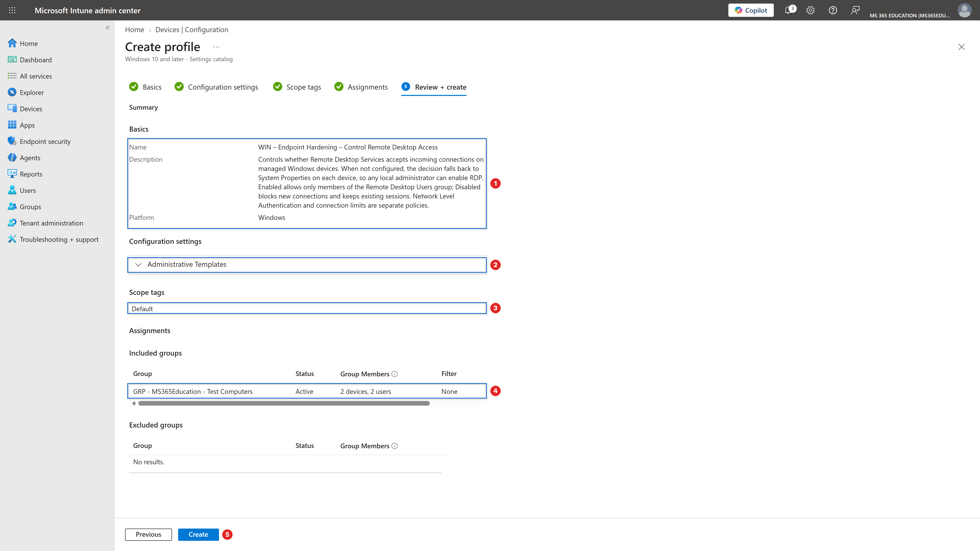This screenshot has width=980, height=551.
Task: Go to Home in the sidebar
Action: (x=29, y=43)
